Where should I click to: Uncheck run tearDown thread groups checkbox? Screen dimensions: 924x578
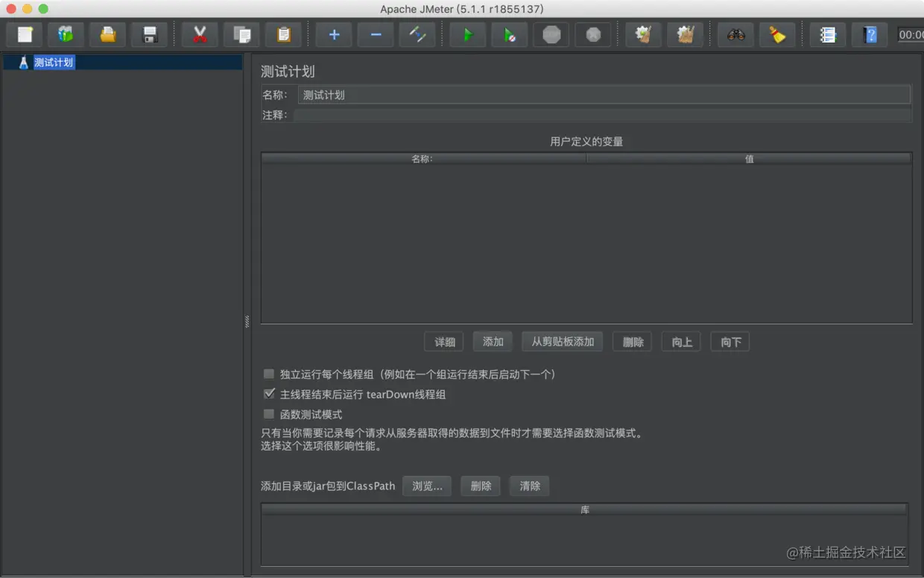point(269,394)
